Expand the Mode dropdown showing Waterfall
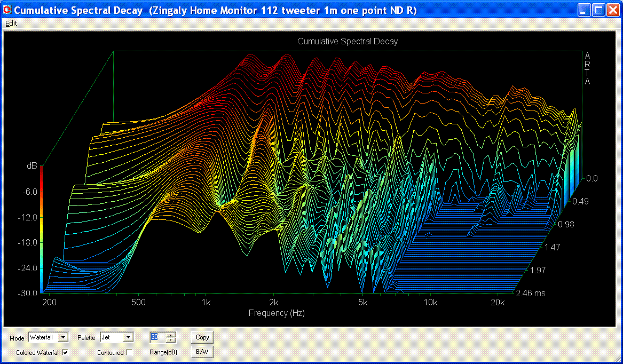This screenshot has width=623, height=364. click(64, 337)
